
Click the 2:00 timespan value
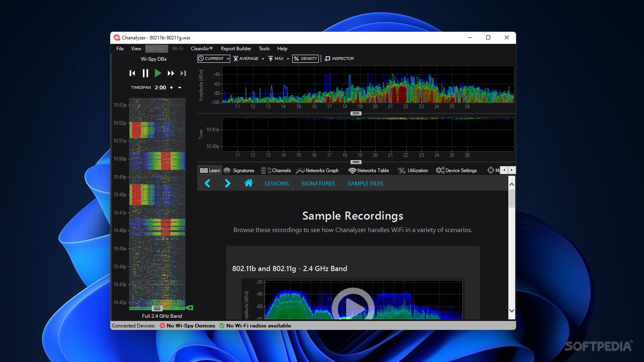point(160,88)
